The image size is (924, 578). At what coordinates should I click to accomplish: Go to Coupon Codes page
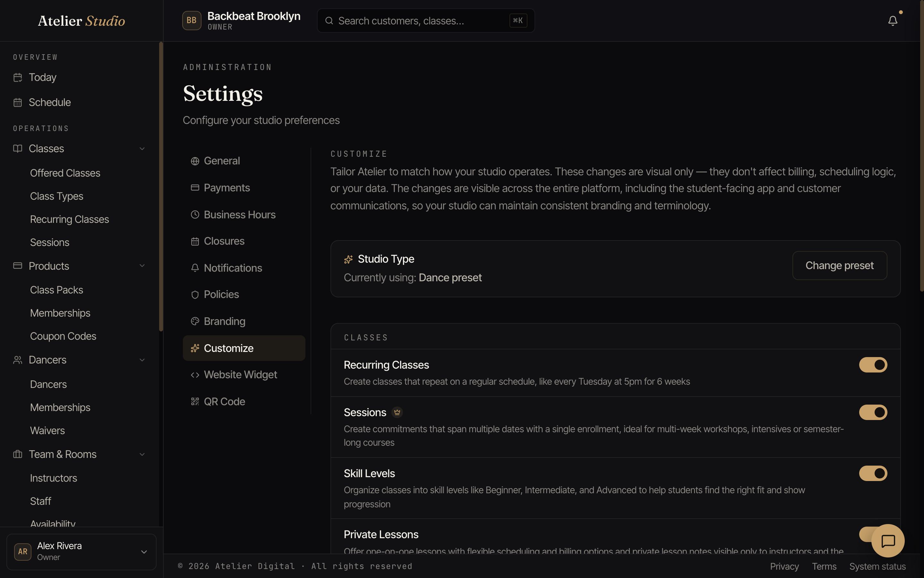point(63,336)
